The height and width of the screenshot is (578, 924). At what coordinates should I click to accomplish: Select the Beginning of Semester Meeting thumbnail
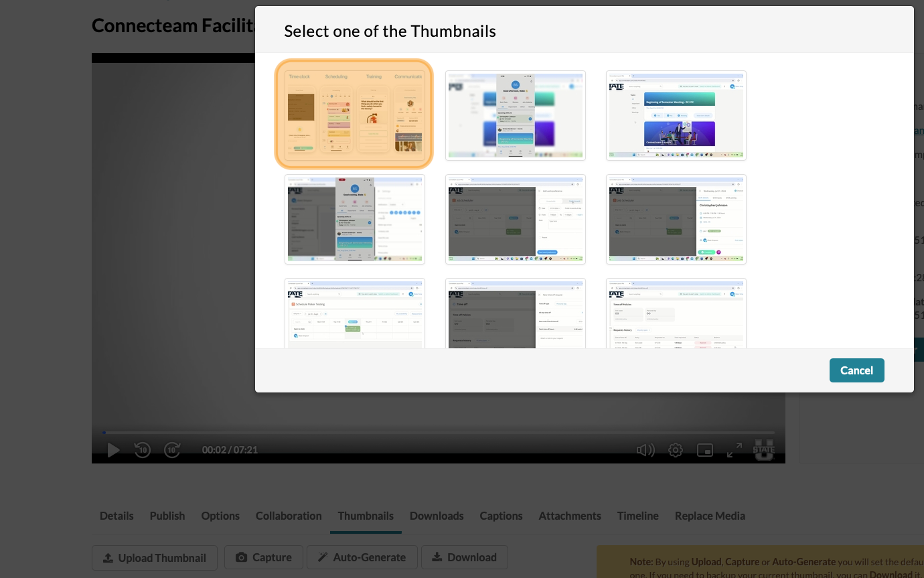[676, 115]
